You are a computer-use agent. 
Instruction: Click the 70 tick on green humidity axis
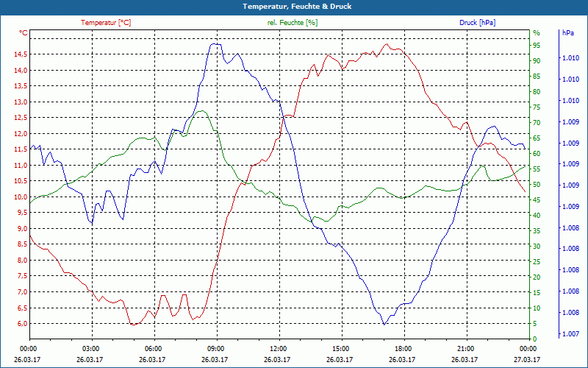(537, 123)
